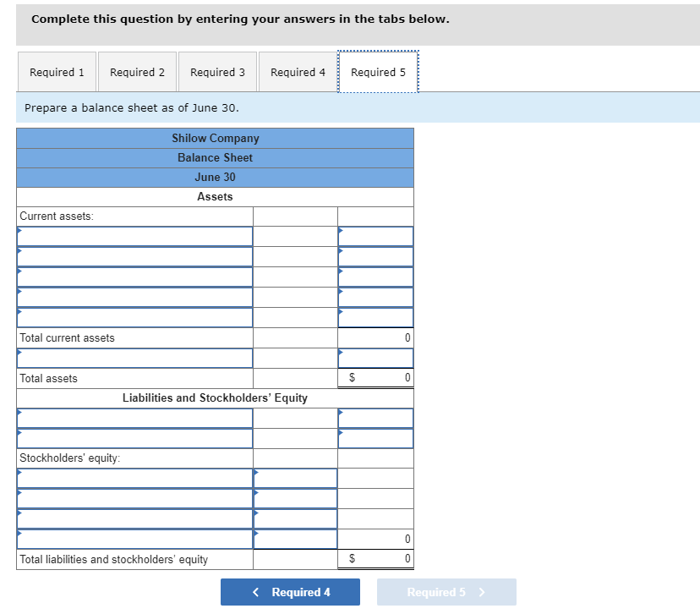The width and height of the screenshot is (700, 614).
Task: Select the Required 4 tab
Action: (298, 72)
